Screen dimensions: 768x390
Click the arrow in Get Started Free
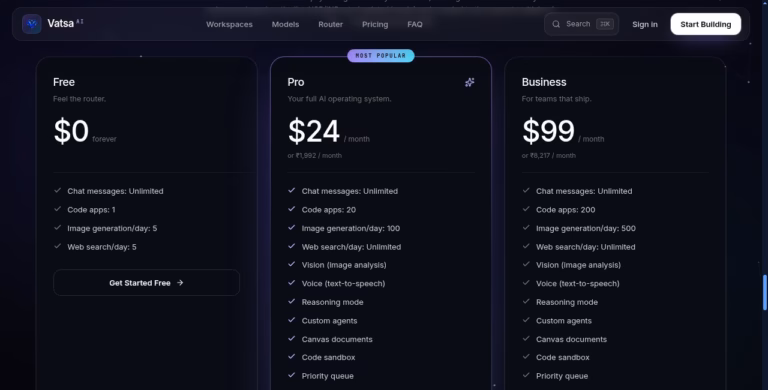click(180, 283)
